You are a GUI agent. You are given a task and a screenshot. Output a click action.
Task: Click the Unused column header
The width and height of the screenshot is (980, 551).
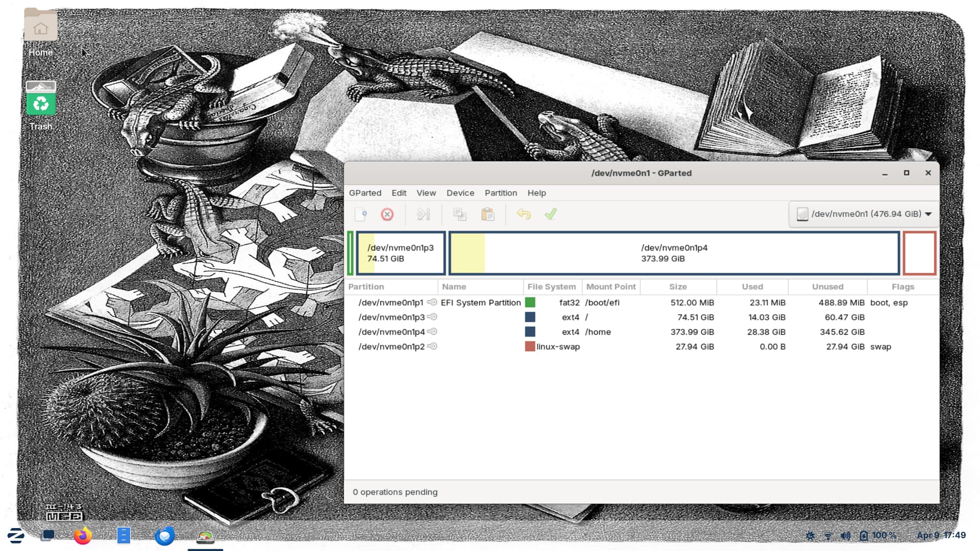(x=828, y=287)
